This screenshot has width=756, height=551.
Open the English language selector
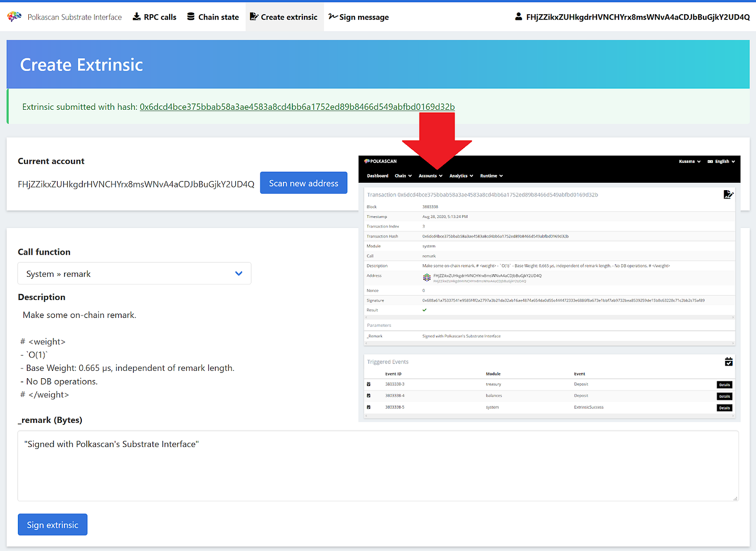pos(721,161)
